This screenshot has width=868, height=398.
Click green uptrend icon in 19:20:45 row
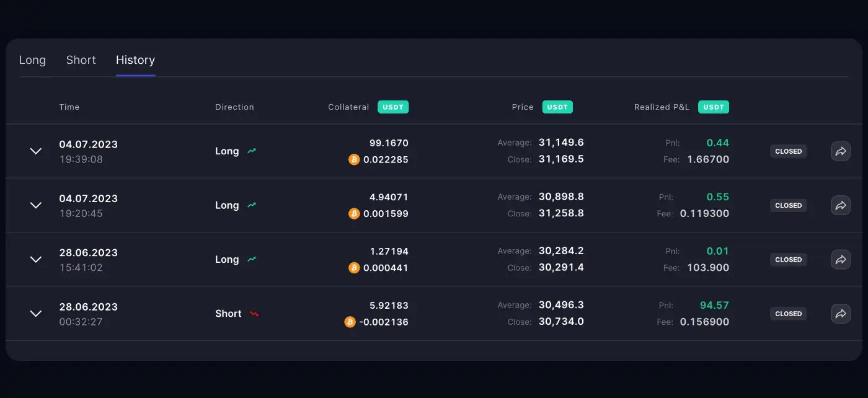252,205
